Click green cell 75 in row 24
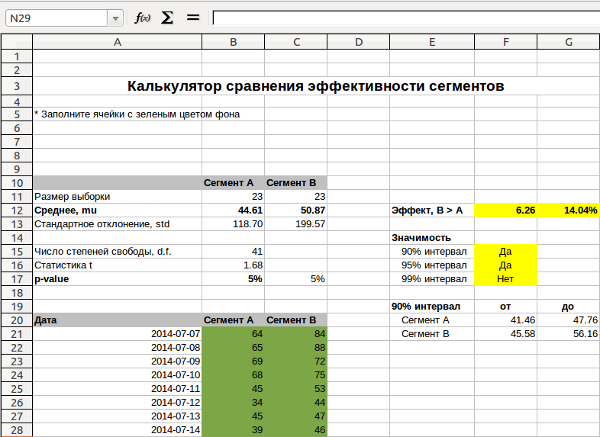This screenshot has width=600, height=437. pyautogui.click(x=296, y=375)
